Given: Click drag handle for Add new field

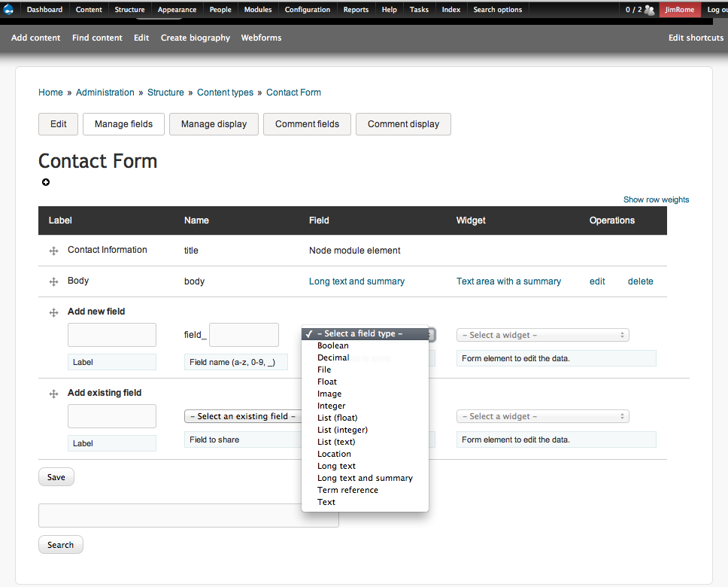Looking at the screenshot, I should pos(53,312).
